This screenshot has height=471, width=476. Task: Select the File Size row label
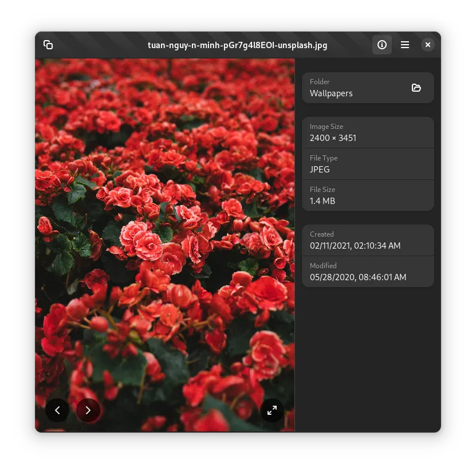322,190
